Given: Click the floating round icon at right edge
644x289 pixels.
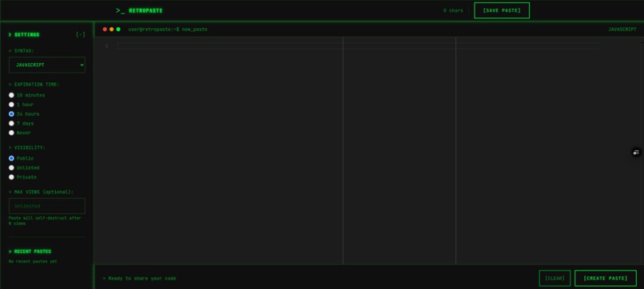Looking at the screenshot, I should click(636, 152).
